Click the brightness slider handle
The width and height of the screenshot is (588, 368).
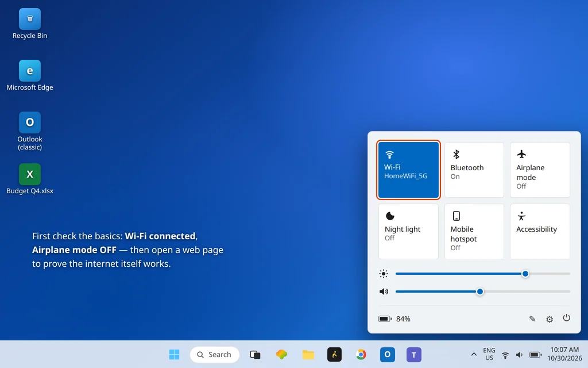525,274
